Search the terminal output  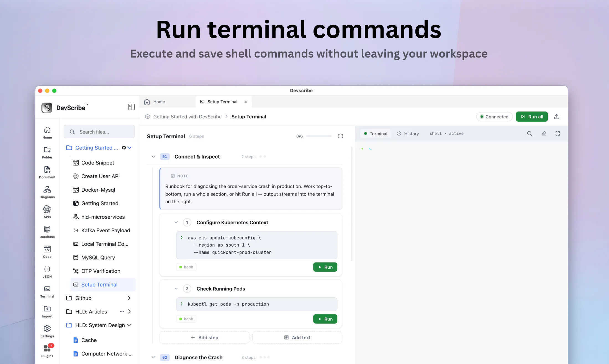[530, 134]
